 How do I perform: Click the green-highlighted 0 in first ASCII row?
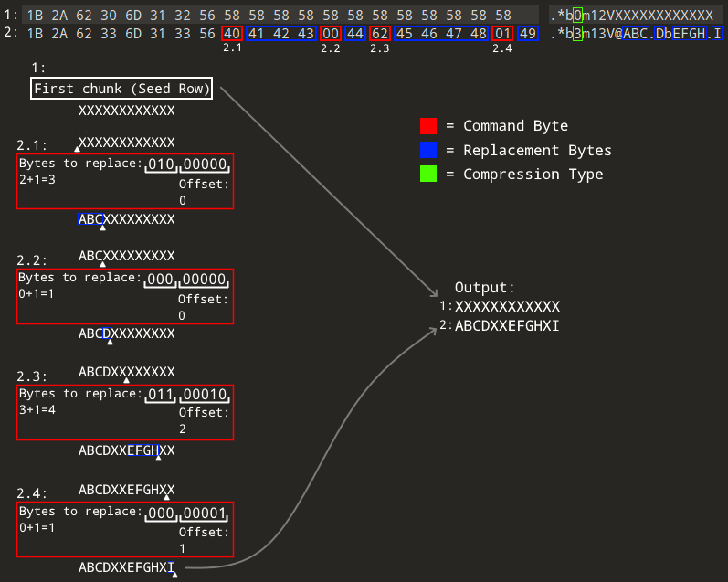577,16
